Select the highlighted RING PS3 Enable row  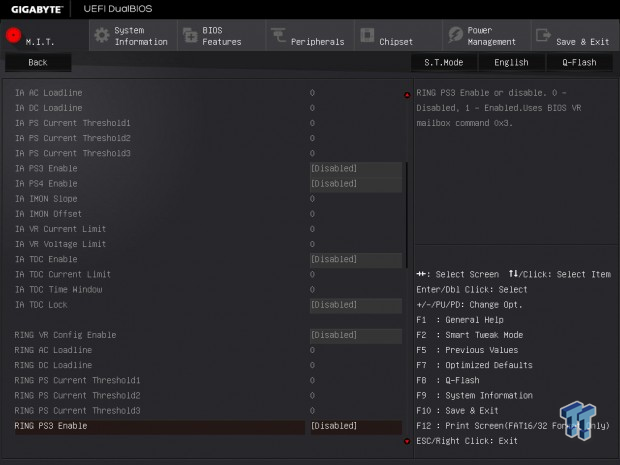pyautogui.click(x=160, y=426)
